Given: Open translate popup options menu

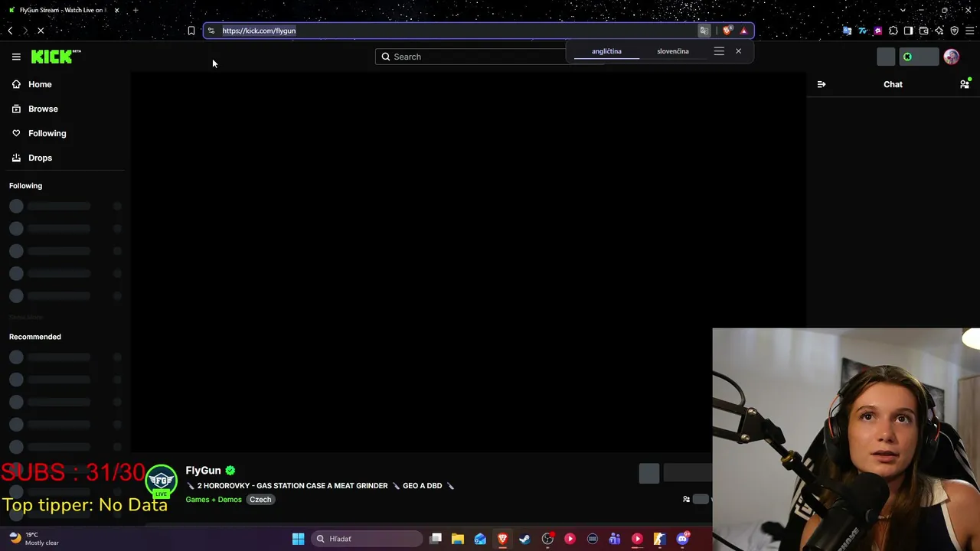Looking at the screenshot, I should coord(719,51).
